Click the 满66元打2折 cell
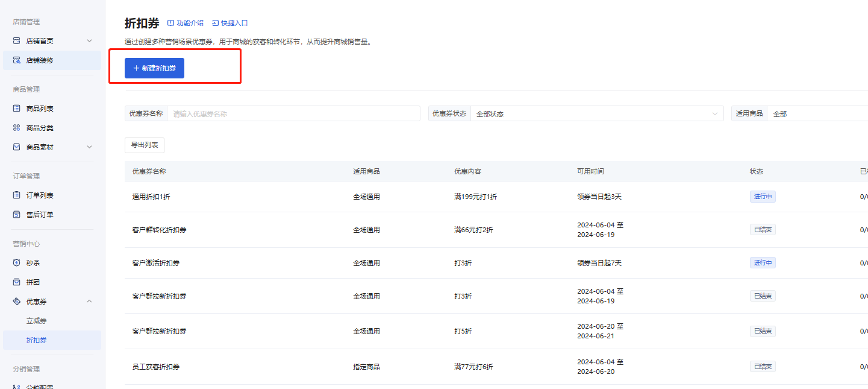 point(473,230)
